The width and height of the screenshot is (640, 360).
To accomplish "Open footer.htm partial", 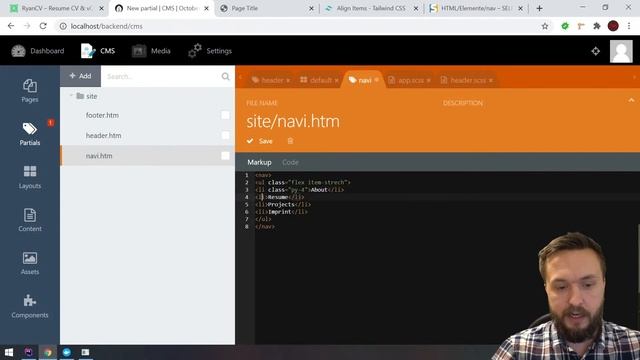I will pyautogui.click(x=102, y=115).
